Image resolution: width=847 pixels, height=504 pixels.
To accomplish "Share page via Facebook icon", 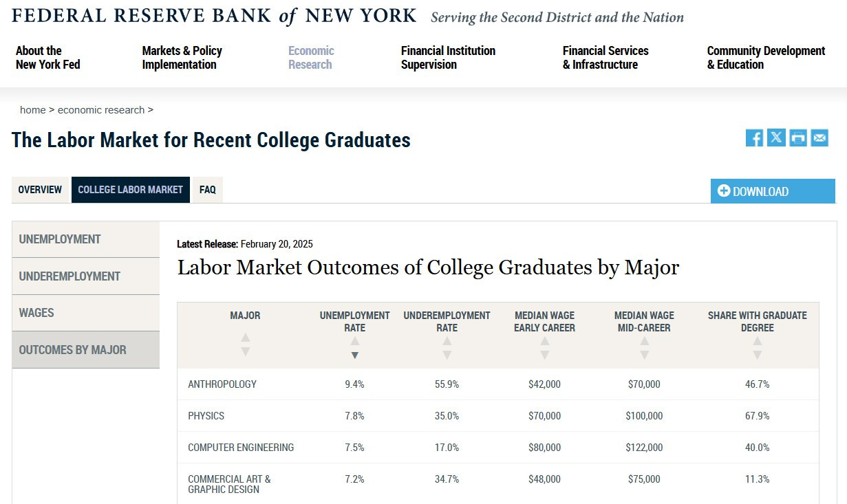I will point(754,138).
